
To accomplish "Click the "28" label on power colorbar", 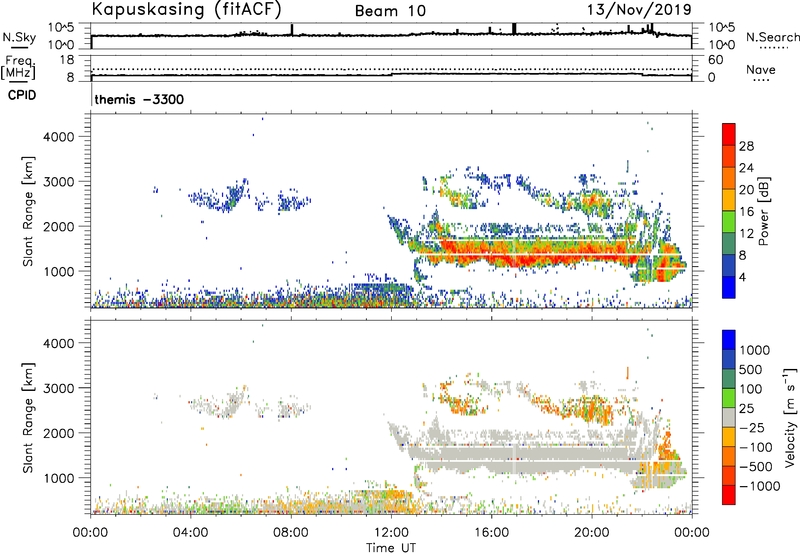I will 746,146.
